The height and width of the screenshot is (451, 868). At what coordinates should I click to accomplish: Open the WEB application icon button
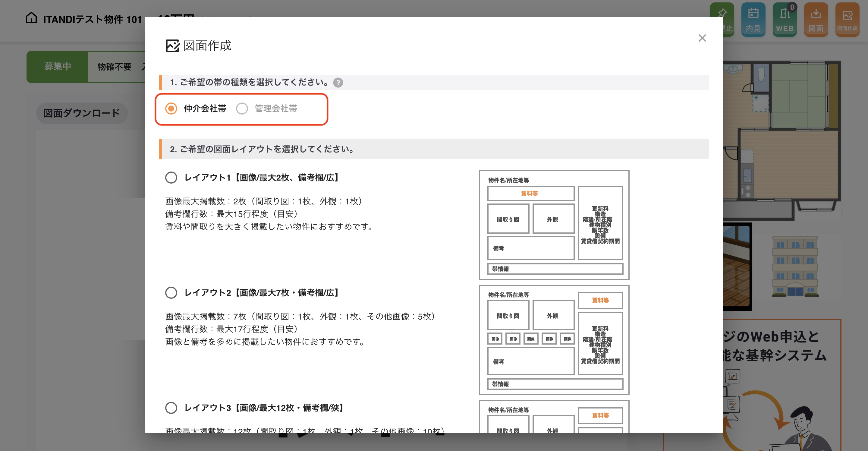tap(785, 19)
